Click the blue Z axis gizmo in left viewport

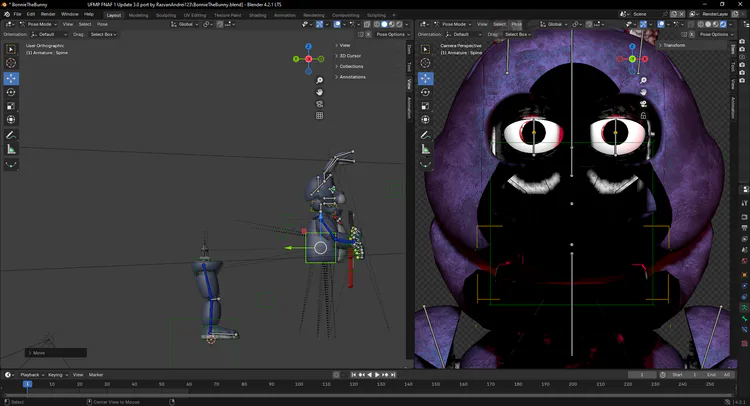(309, 46)
